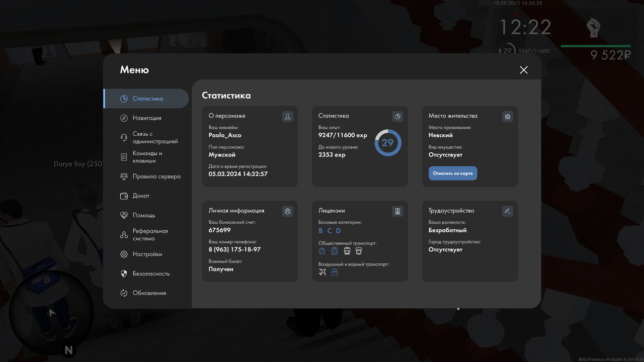
Task: Click the category D license letter
Action: (x=339, y=231)
